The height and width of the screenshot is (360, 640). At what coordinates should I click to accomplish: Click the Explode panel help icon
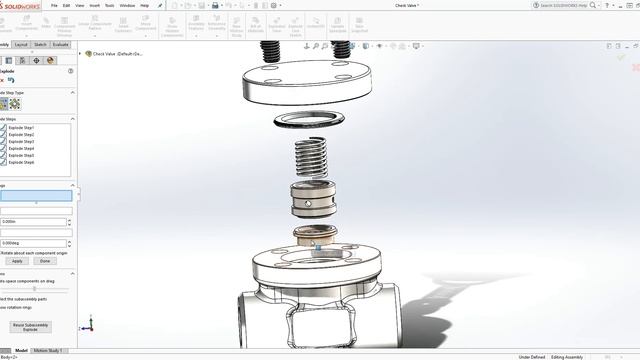[71, 71]
